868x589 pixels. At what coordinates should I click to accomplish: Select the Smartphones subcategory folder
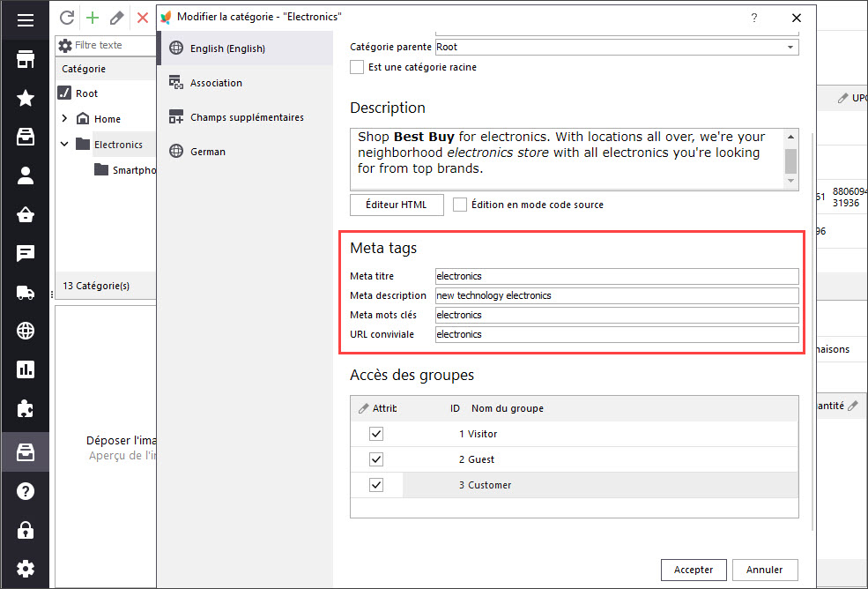[x=125, y=169]
